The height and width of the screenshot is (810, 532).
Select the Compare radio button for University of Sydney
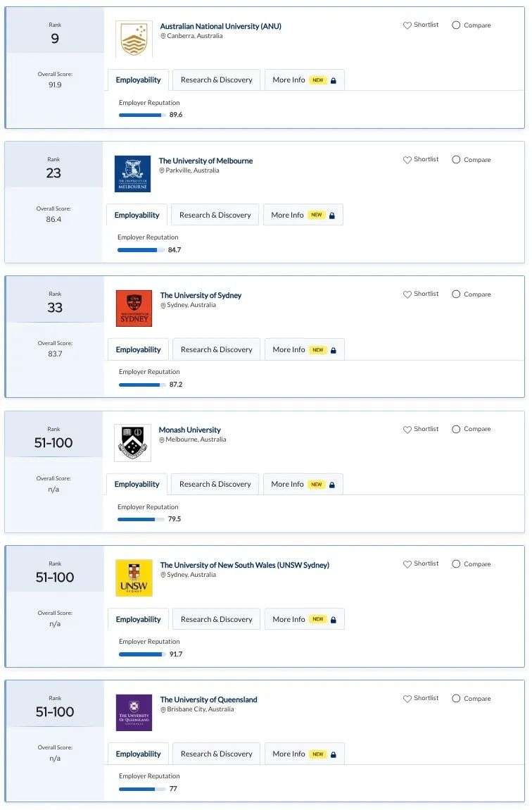[456, 294]
